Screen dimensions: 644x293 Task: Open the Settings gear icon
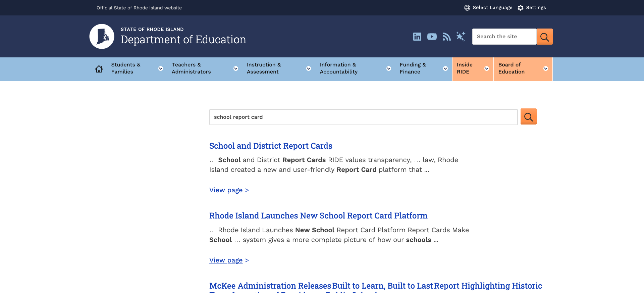pos(520,8)
